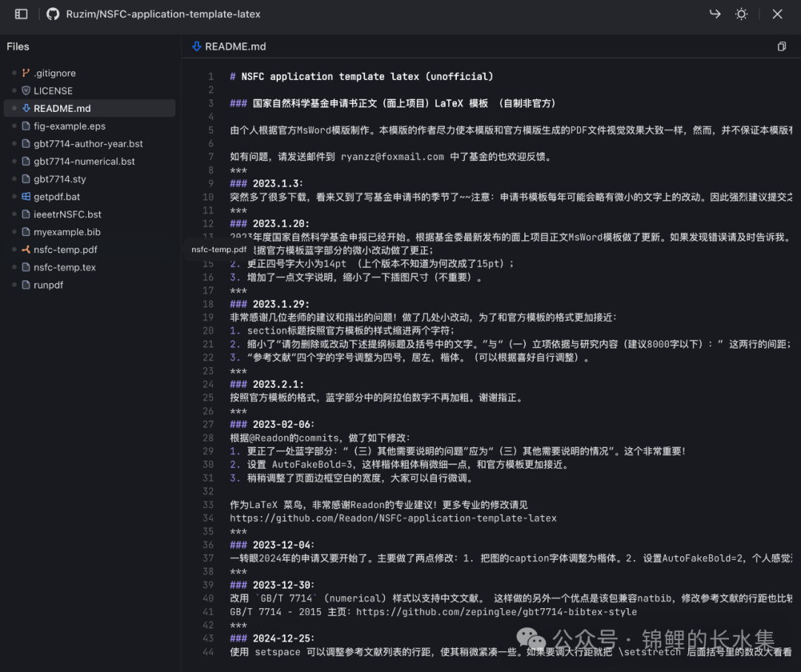
Task: Click the copy-contents icon above the README
Action: point(781,46)
